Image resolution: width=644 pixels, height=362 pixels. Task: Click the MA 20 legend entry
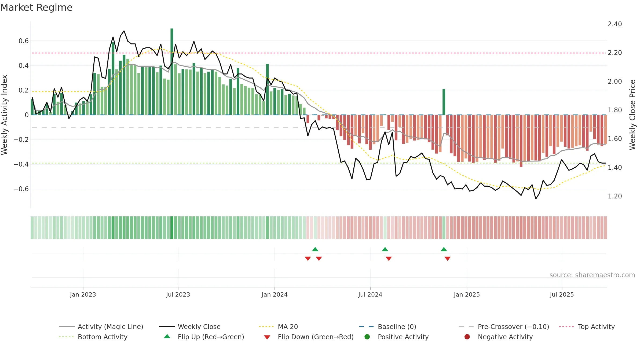[x=279, y=327]
